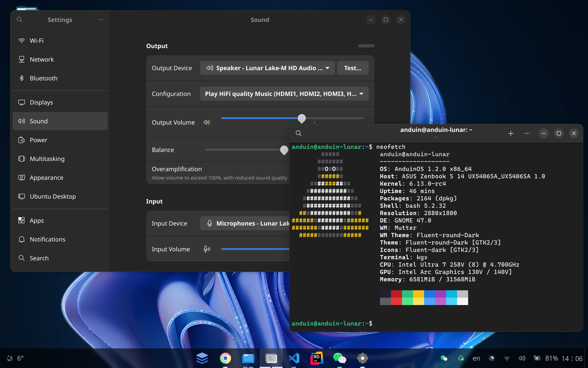Screen dimensions: 588x368
Task: Open the Settings three-dot menu
Action: (x=101, y=20)
